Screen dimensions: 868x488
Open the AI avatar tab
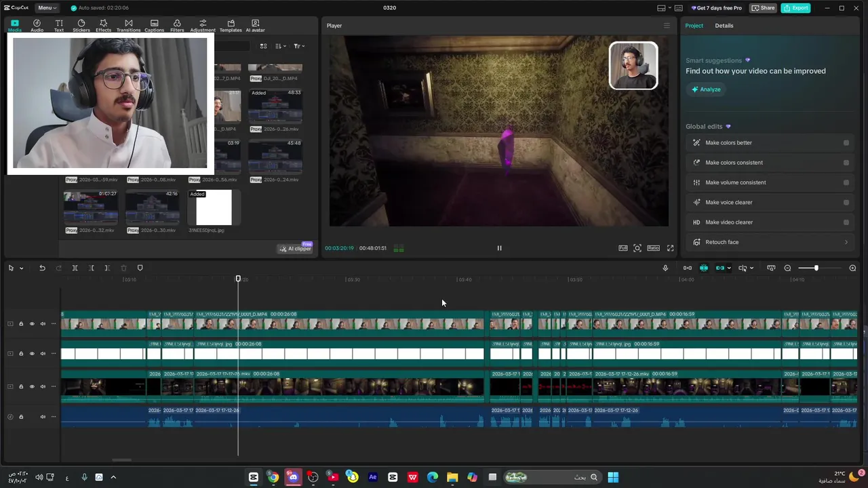click(x=255, y=26)
